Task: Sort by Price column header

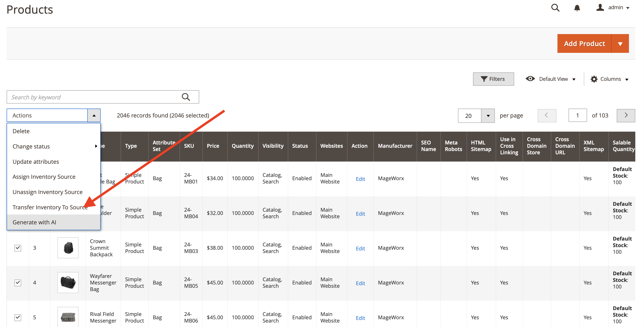Action: [x=215, y=146]
